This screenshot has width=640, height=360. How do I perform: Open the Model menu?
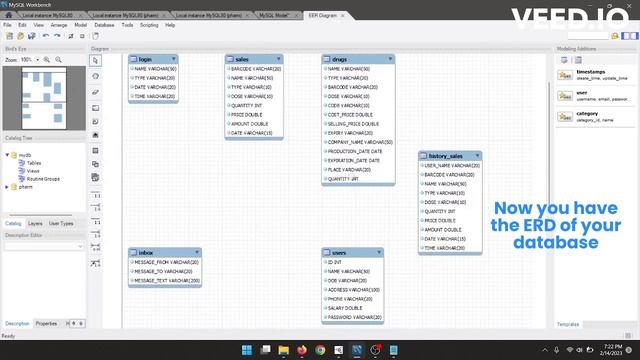click(80, 25)
